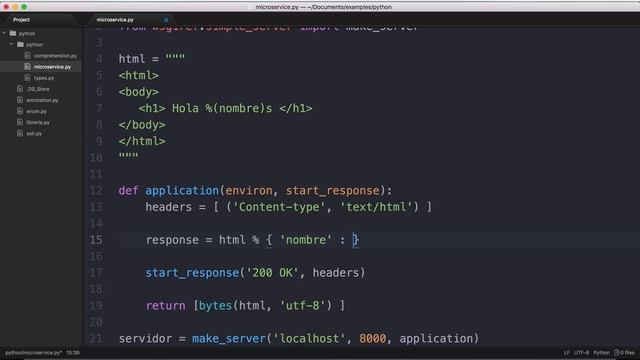Click the servidor variable on line 21
Viewport: 640px width, 360px height.
(x=145, y=338)
